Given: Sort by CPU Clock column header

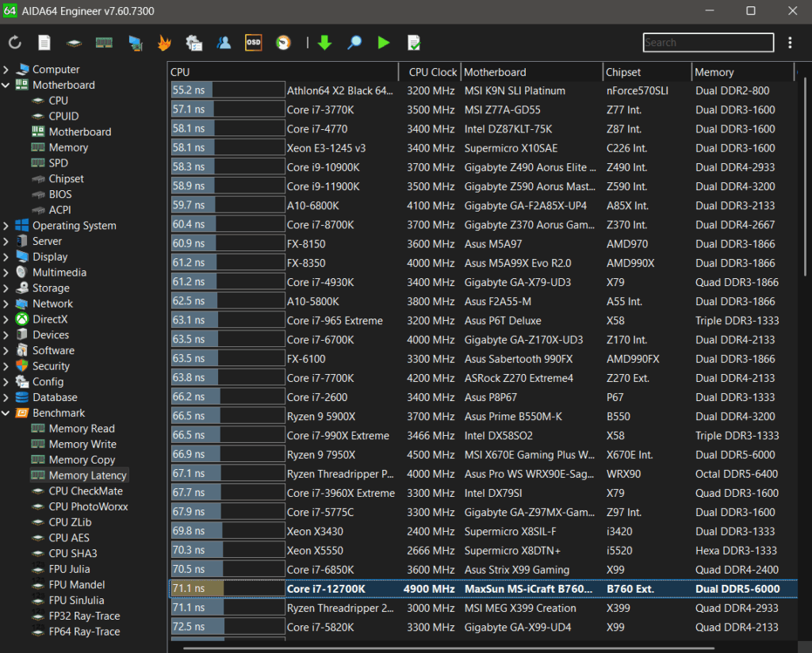Looking at the screenshot, I should (x=431, y=72).
